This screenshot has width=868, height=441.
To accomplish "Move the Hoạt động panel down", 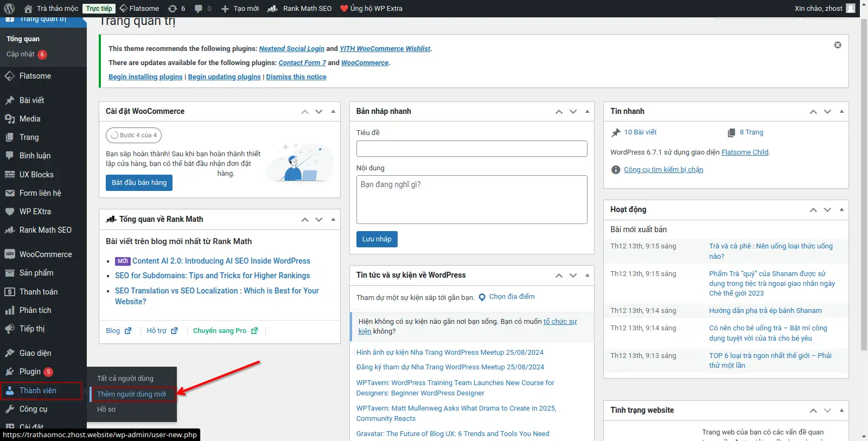I will point(827,210).
